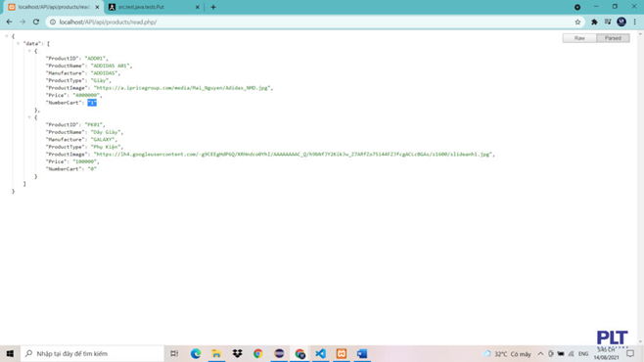Open File Explorer from the taskbar
The height and width of the screenshot is (362, 644).
(x=216, y=353)
